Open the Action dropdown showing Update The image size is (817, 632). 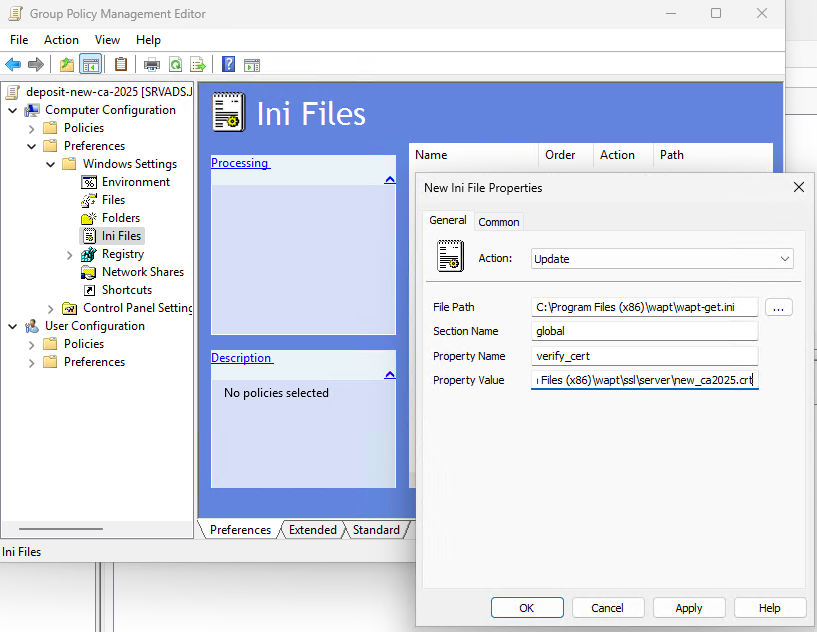662,258
